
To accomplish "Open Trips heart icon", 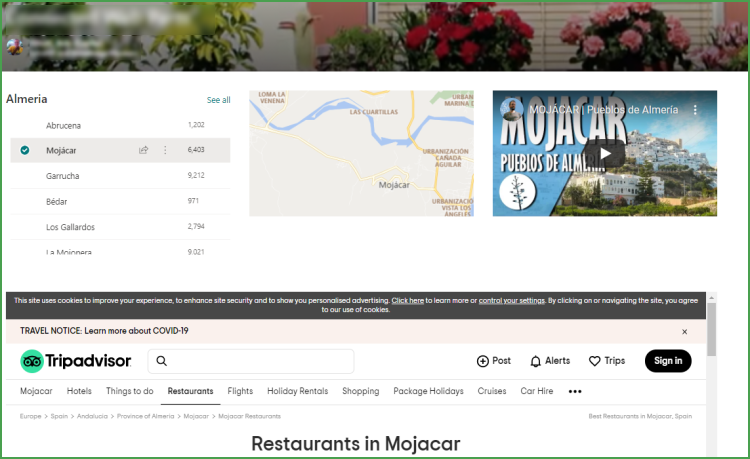I will 595,361.
